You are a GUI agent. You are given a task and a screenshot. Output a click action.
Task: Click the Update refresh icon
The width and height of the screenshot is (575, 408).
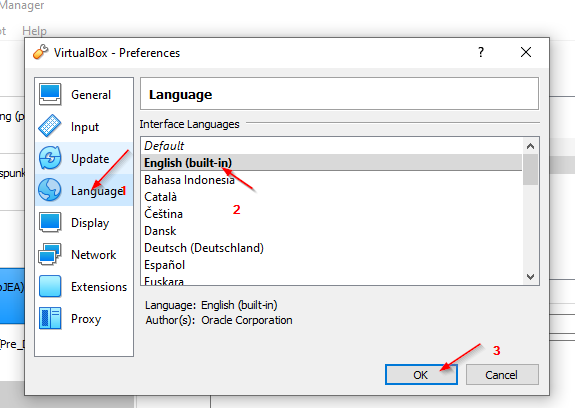click(50, 158)
